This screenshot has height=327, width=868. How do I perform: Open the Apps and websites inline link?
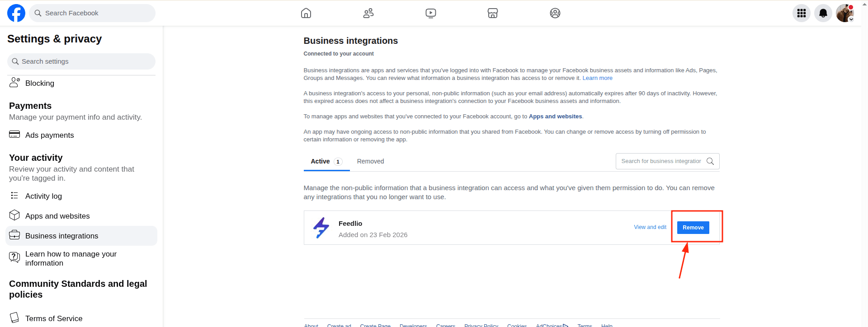tap(555, 117)
